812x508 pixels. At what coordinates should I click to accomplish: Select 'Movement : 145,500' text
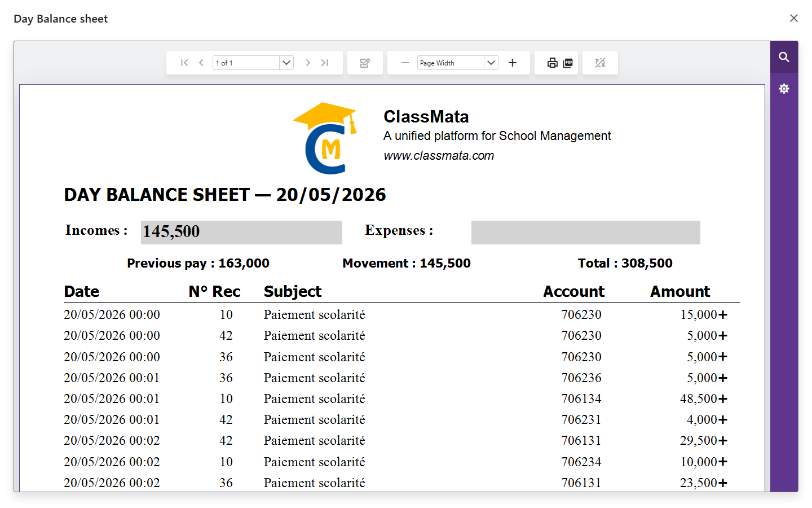(x=407, y=263)
